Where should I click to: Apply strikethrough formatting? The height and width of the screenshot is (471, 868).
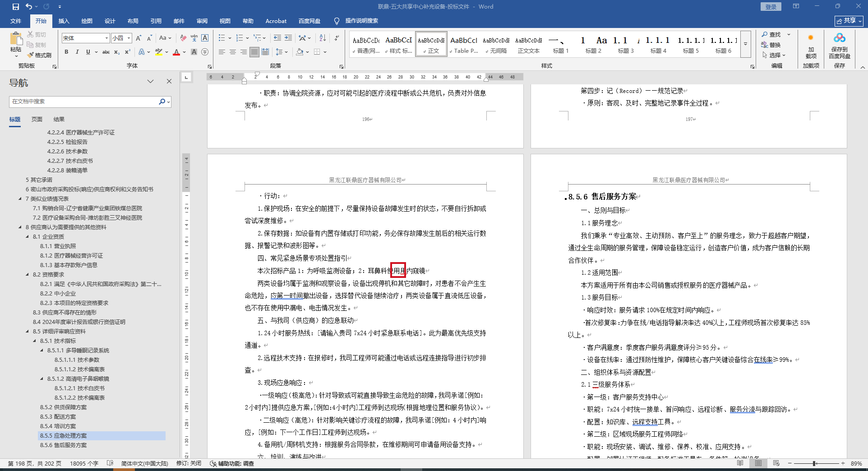click(x=106, y=52)
